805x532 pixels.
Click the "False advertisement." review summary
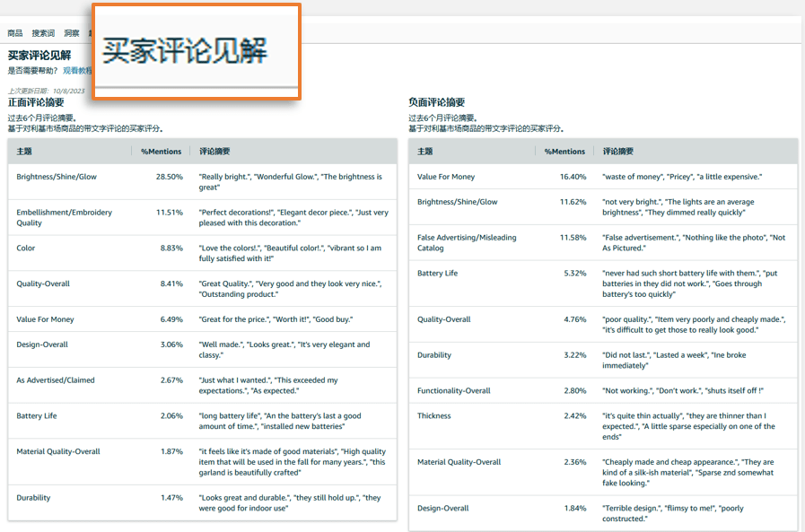pyautogui.click(x=694, y=242)
